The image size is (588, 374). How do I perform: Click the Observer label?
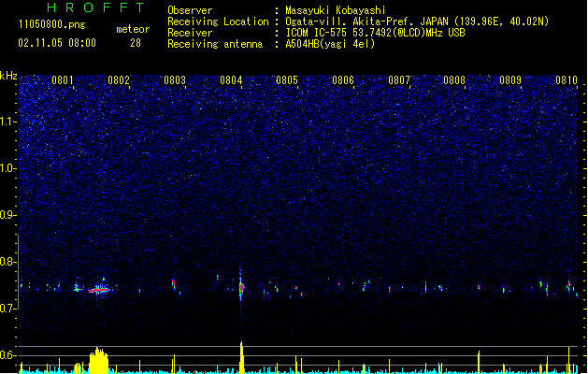pos(190,10)
